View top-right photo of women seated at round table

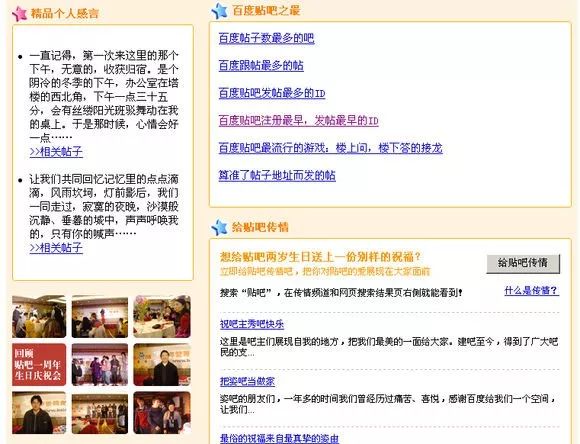coord(162,317)
